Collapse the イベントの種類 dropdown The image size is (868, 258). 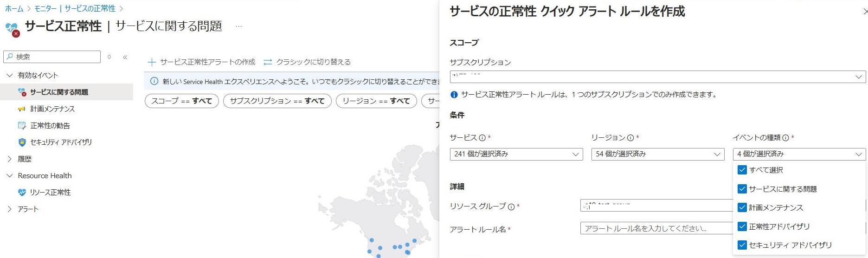799,154
